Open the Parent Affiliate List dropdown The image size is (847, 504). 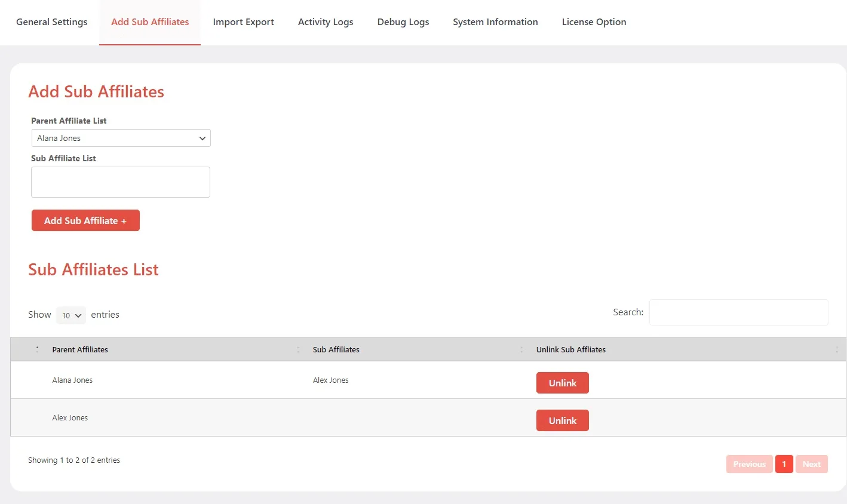click(121, 138)
